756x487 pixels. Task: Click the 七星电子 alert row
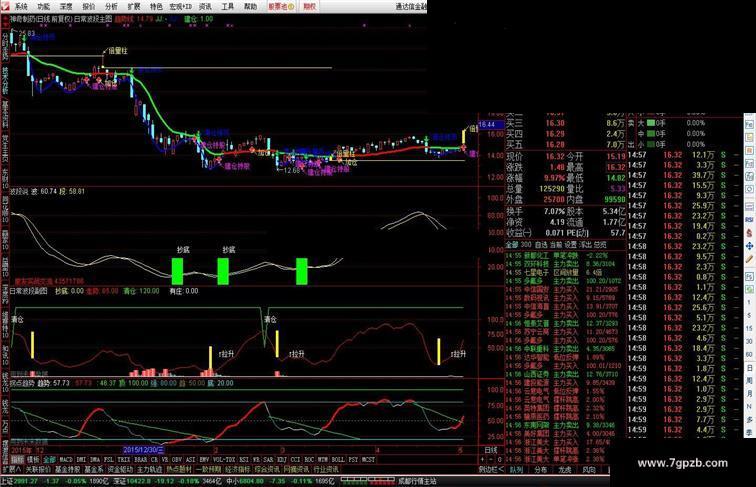(565, 272)
